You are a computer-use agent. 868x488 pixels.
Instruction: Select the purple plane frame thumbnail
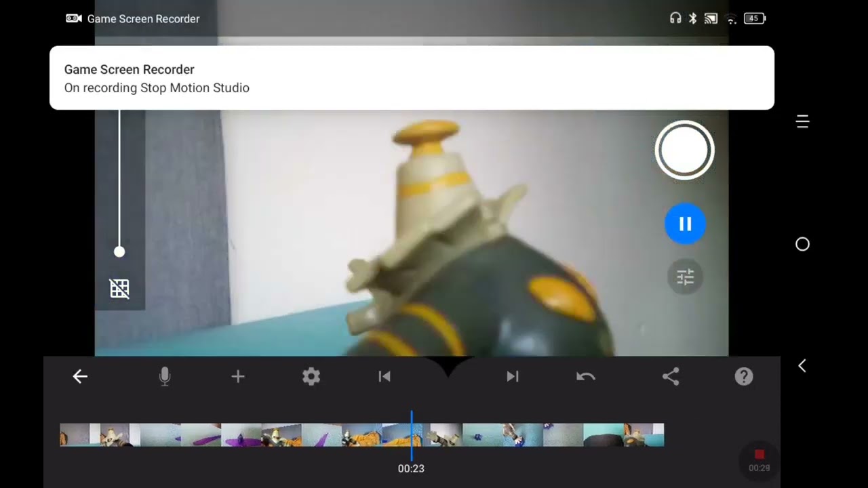tap(241, 435)
